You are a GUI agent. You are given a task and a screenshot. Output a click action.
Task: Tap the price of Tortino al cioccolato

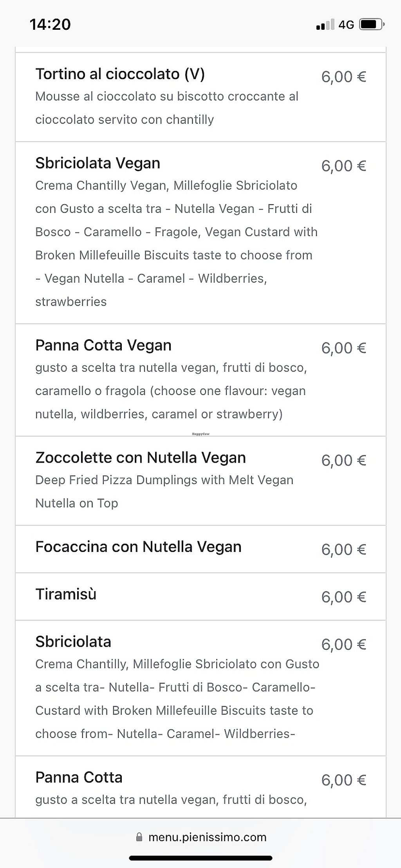343,77
